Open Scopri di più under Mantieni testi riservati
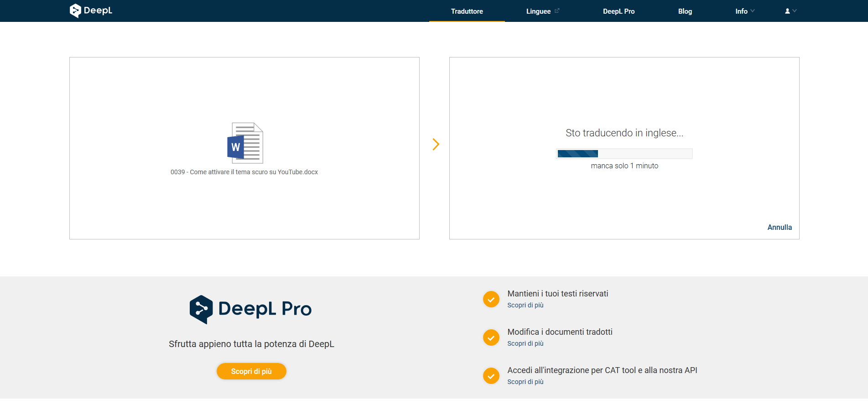The height and width of the screenshot is (410, 868). pos(525,305)
